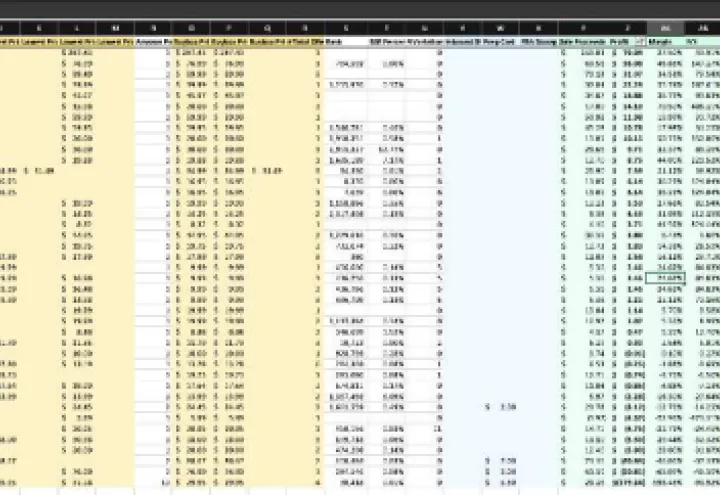This screenshot has height=495, width=720.
Task: Select column P header
Action: tap(229, 28)
